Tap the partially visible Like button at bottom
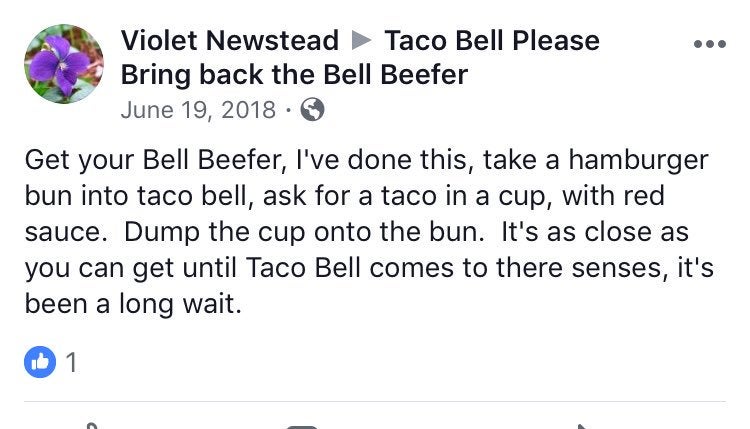This screenshot has height=429, width=750. pyautogui.click(x=92, y=426)
